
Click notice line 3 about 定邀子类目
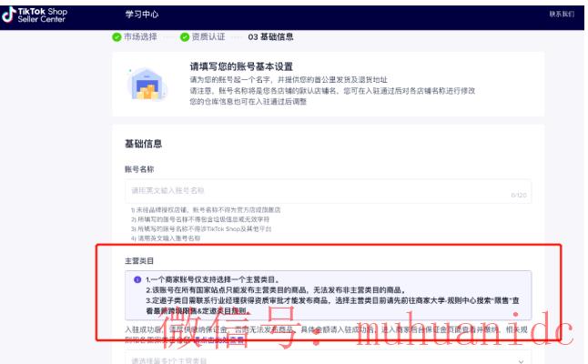pyautogui.click(x=332, y=306)
